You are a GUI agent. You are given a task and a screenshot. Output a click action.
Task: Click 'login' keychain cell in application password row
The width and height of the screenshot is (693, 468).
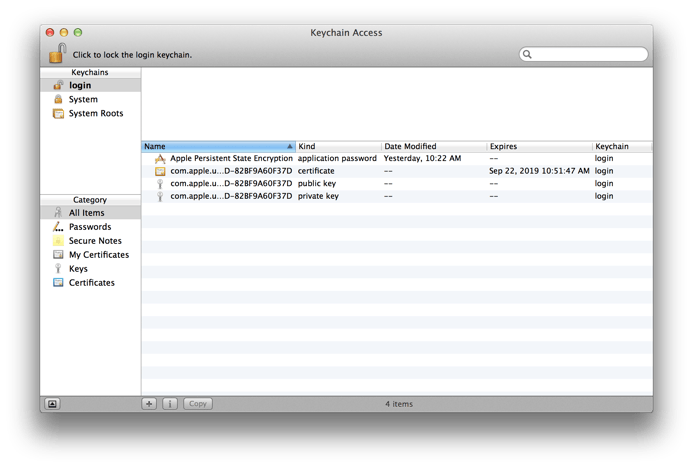click(x=604, y=158)
